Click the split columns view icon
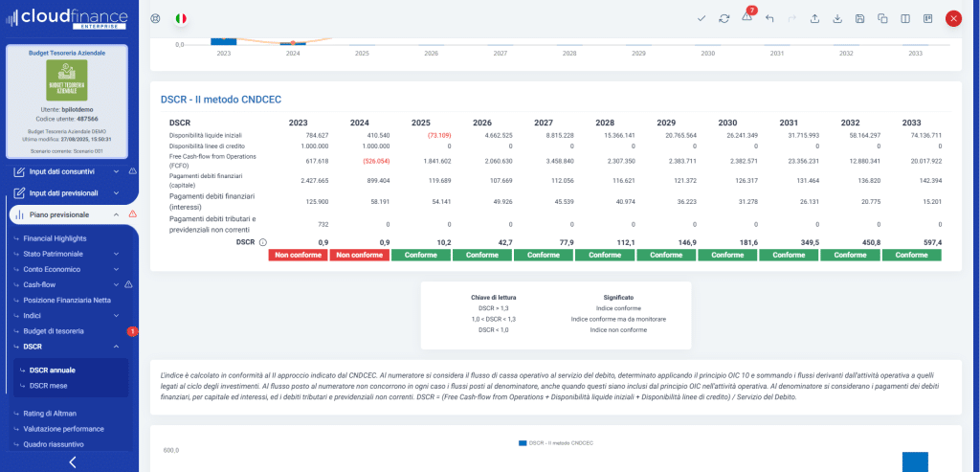Screen dimensions: 980x472 click(904, 18)
